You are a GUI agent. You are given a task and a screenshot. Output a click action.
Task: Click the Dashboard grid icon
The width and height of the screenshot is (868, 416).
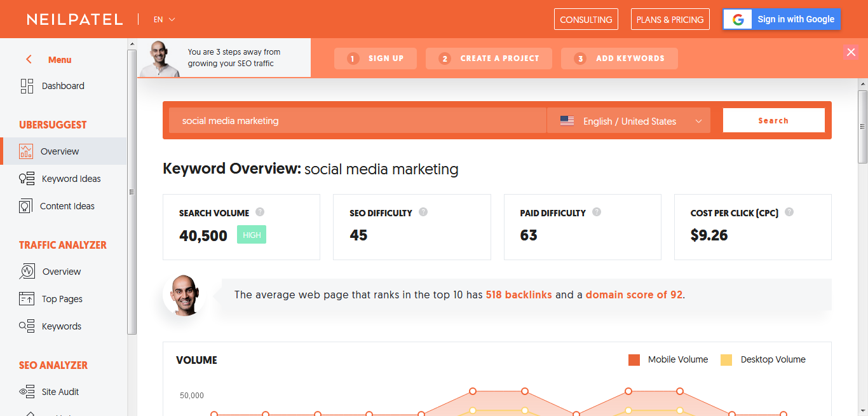pos(27,86)
